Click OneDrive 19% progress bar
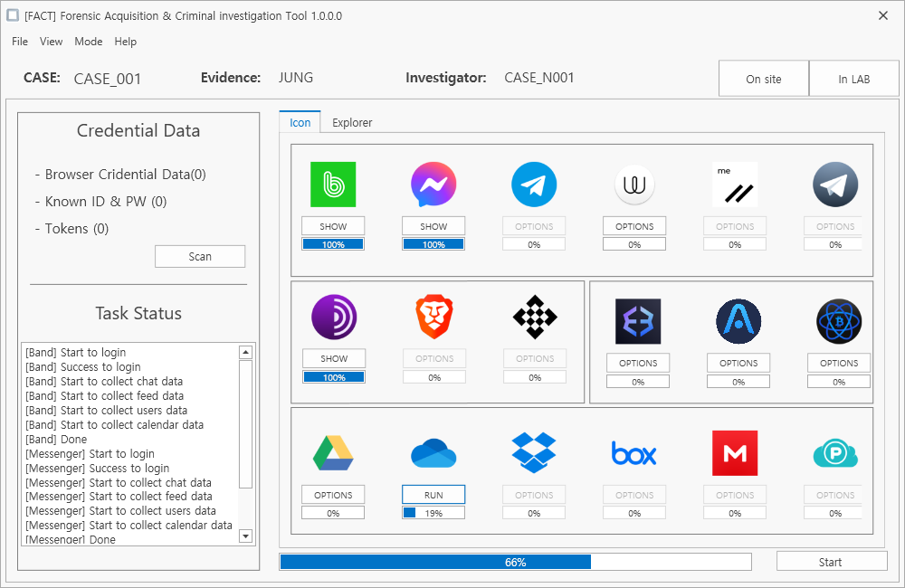 click(433, 513)
